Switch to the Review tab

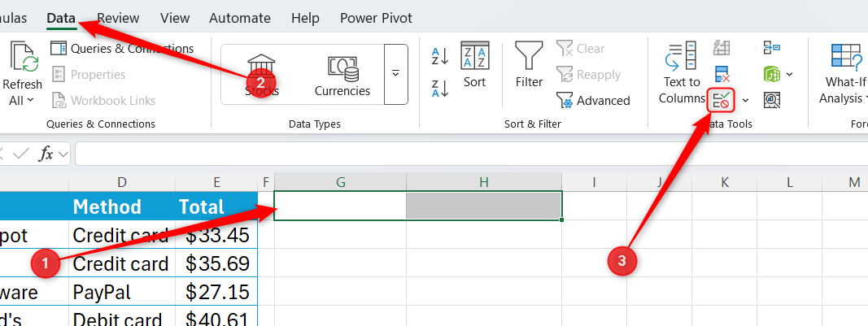(x=118, y=18)
